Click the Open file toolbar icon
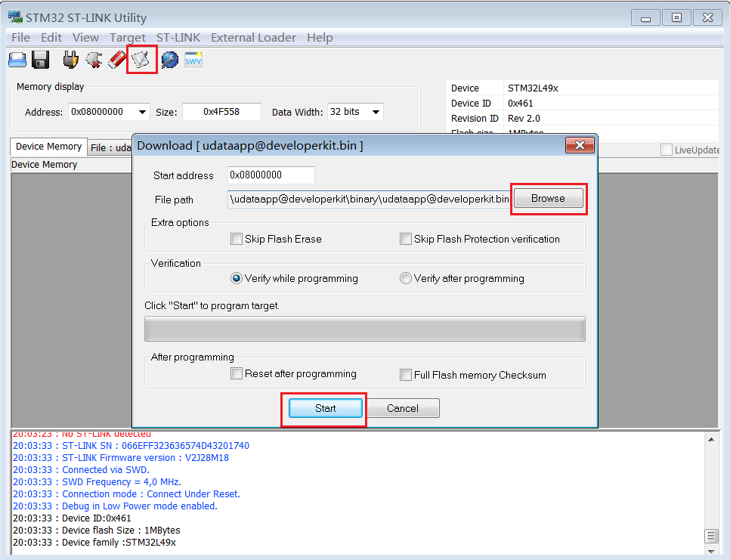Screen dimensions: 730x560 pyautogui.click(x=17, y=60)
